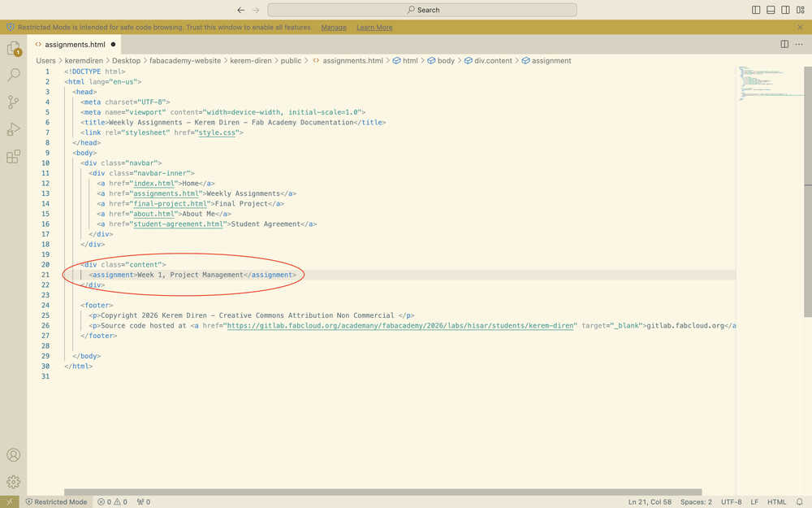Screen dimensions: 812x508
Task: Go back with the left arrow
Action: 241,10
